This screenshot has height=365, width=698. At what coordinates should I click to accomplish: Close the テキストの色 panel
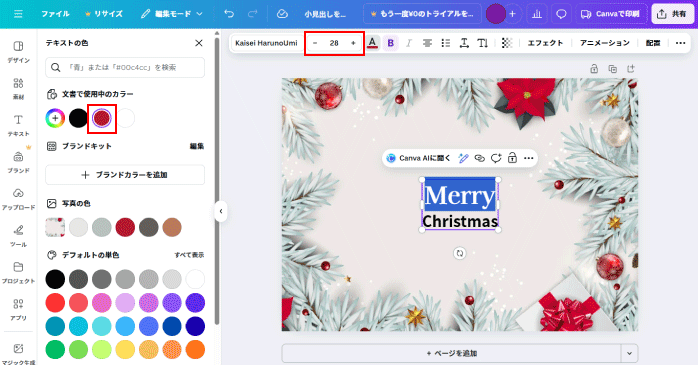click(199, 43)
